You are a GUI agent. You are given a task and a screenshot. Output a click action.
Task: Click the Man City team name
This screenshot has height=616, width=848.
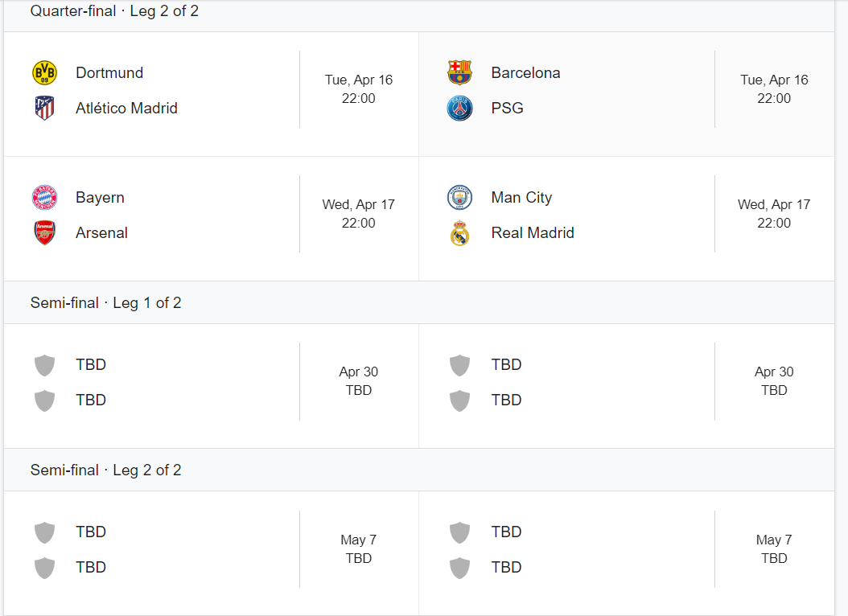(521, 197)
